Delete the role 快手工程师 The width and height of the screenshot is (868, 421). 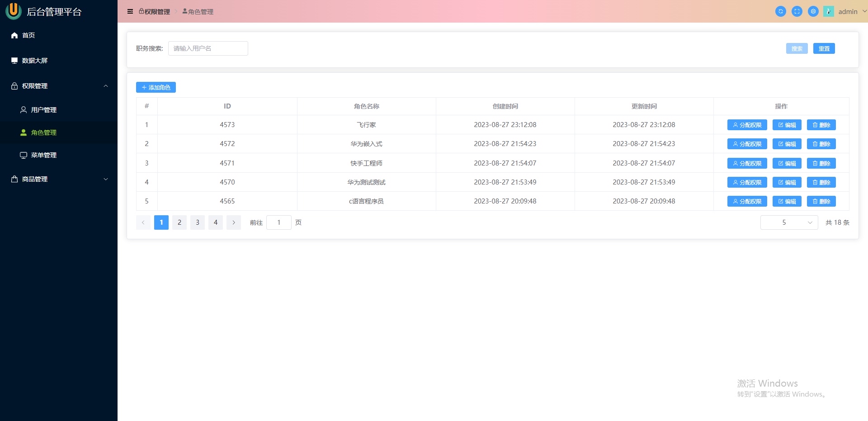[x=821, y=163]
